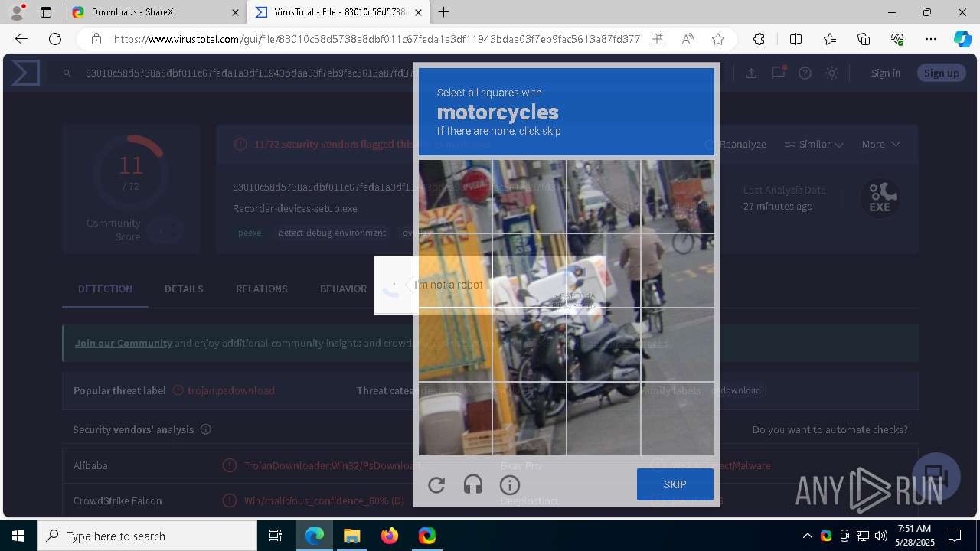Tick the I'm not a robot checkbox
The width and height of the screenshot is (980, 551).
click(x=394, y=285)
